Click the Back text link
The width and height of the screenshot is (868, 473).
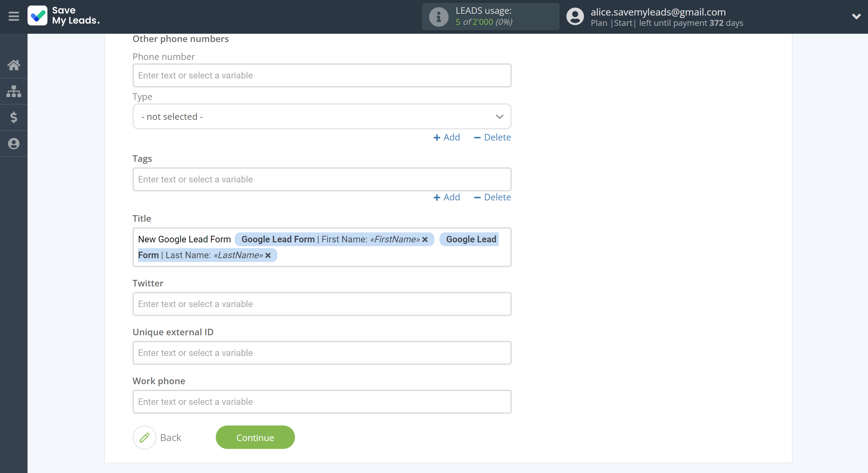(x=170, y=438)
